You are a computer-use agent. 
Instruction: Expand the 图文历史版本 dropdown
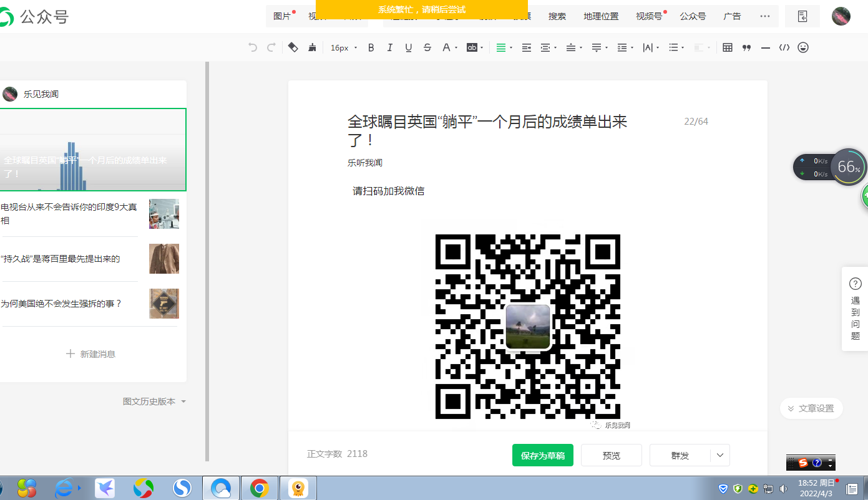pos(154,401)
